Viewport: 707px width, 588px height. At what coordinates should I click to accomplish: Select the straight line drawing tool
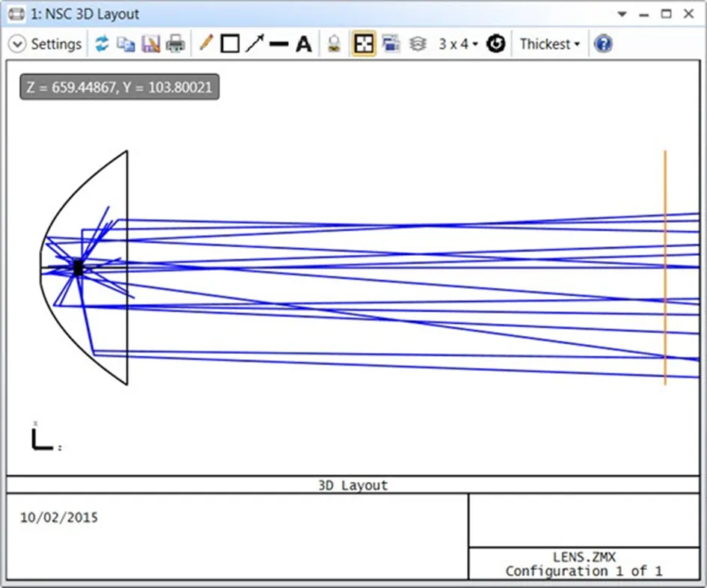point(279,44)
